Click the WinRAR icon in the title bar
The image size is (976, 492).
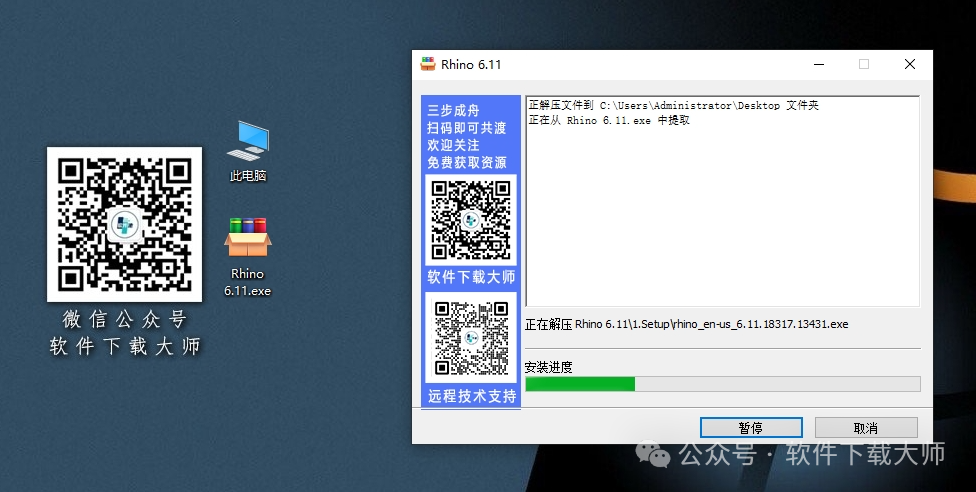428,64
